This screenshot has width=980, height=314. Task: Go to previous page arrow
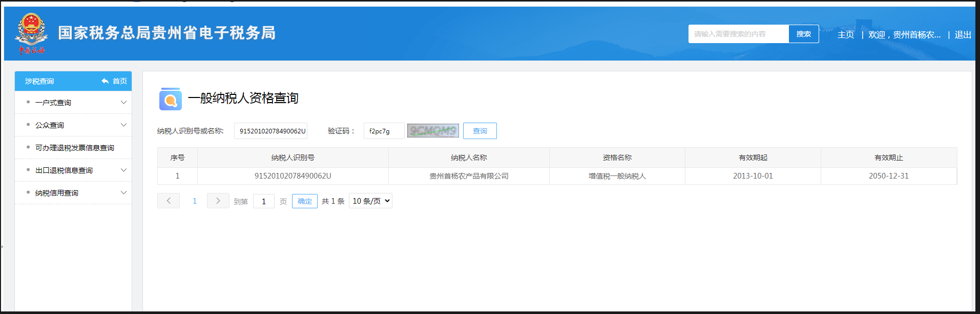point(169,201)
